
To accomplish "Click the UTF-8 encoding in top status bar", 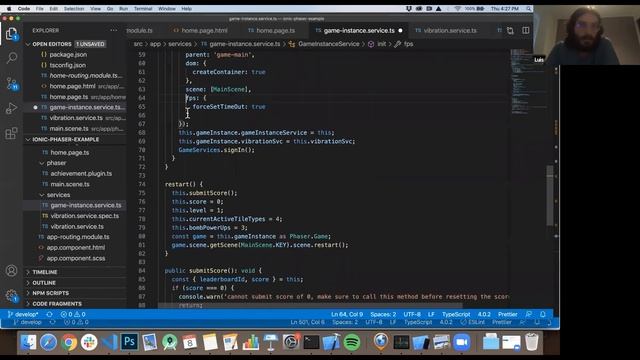I will [x=412, y=314].
